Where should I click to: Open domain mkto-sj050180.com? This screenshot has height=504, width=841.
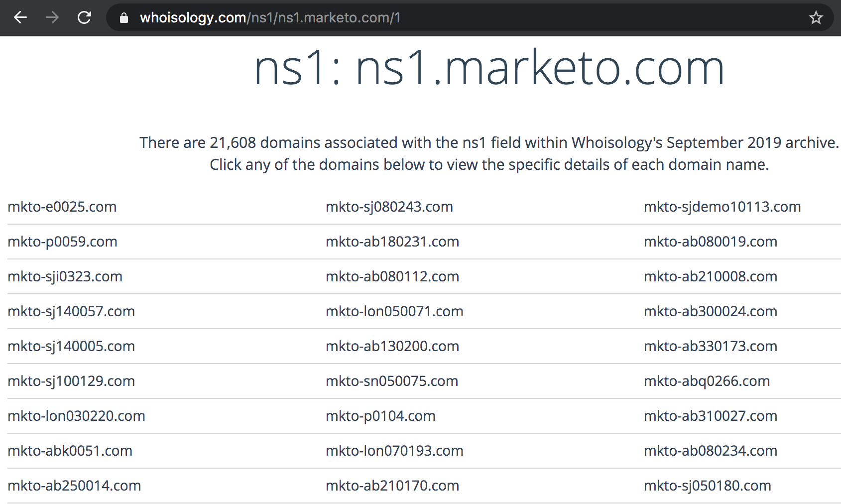pos(708,486)
